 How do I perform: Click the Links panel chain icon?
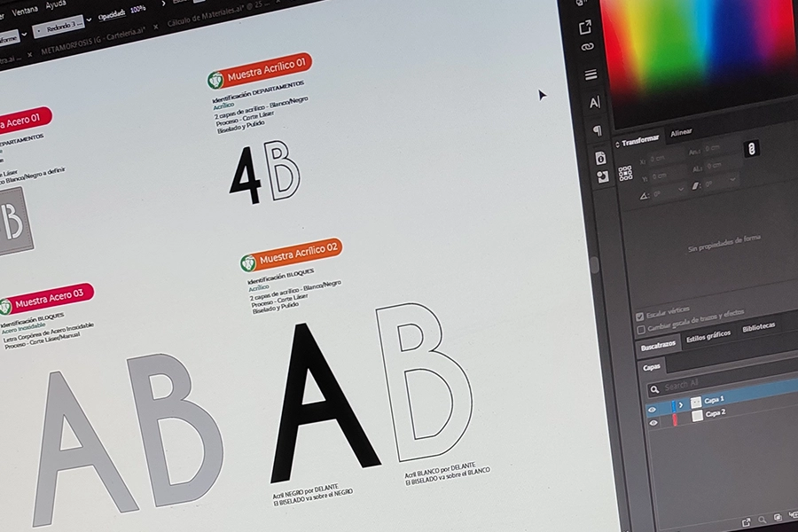[x=587, y=47]
